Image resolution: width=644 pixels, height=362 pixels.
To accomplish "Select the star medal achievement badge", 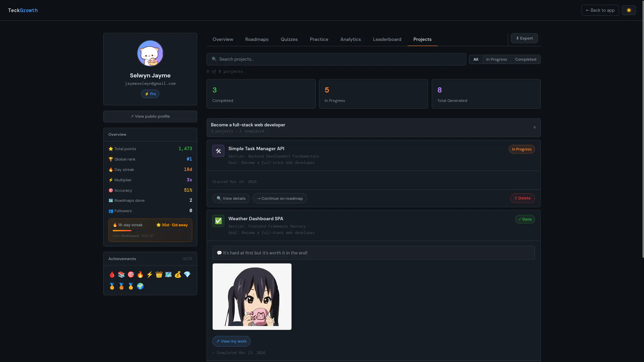I will pos(112,286).
